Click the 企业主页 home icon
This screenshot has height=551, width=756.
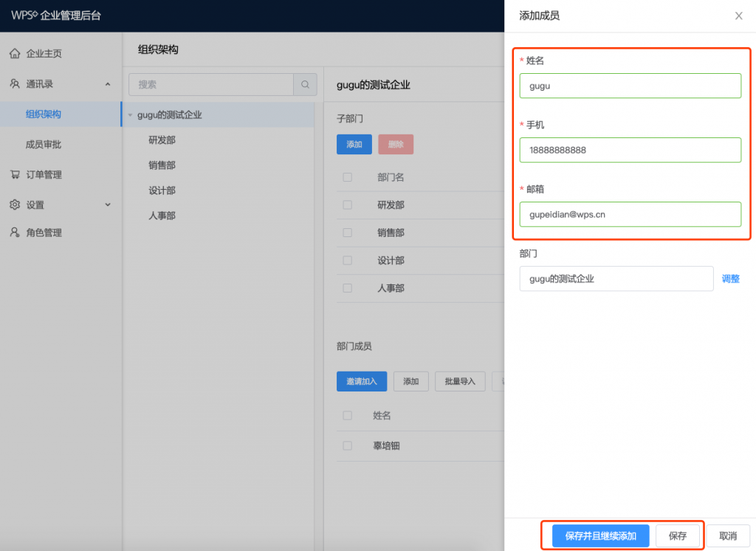point(15,53)
